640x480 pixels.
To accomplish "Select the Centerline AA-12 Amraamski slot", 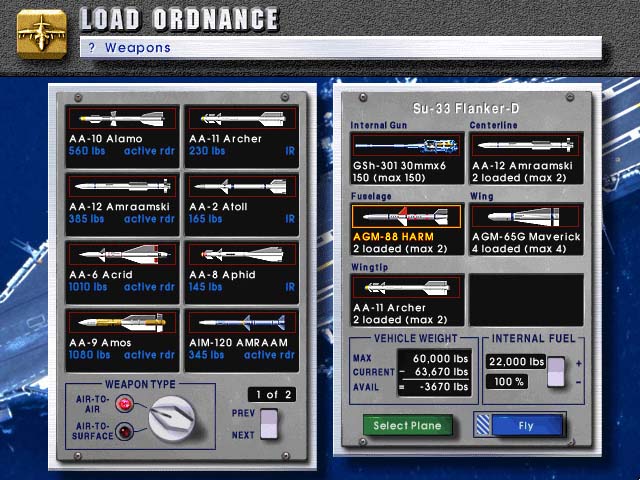I will [527, 158].
